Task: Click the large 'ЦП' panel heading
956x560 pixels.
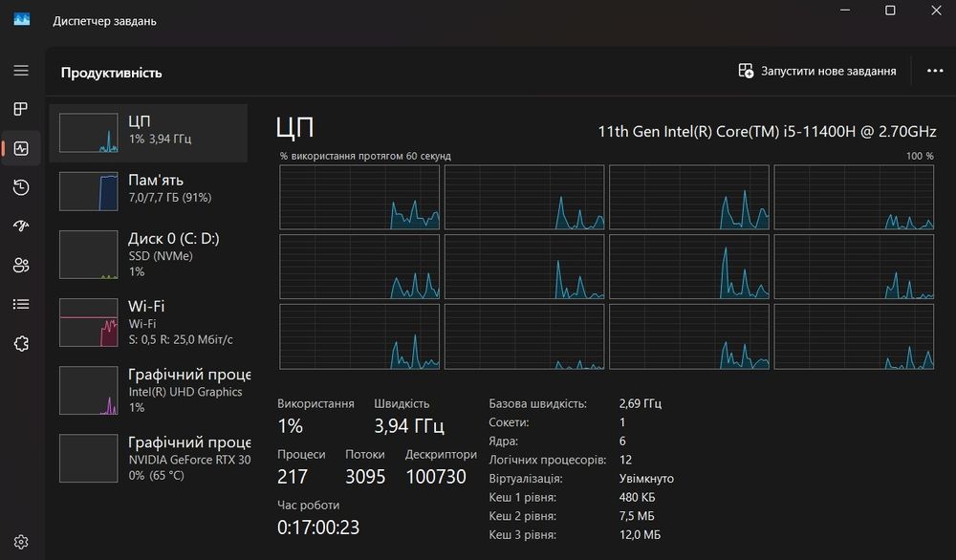Action: [x=294, y=128]
